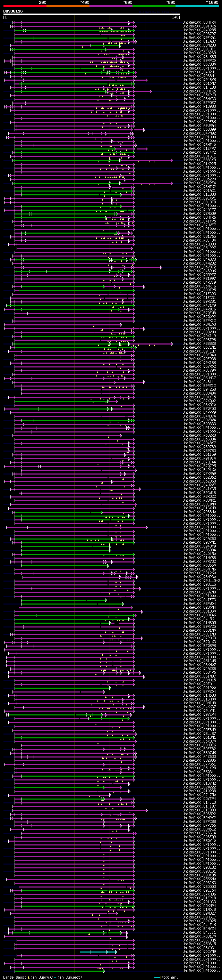This screenshot has height=980, width=222.
Task: Click hit label UniRef100_A4S1Y9
Action: [199, 305]
